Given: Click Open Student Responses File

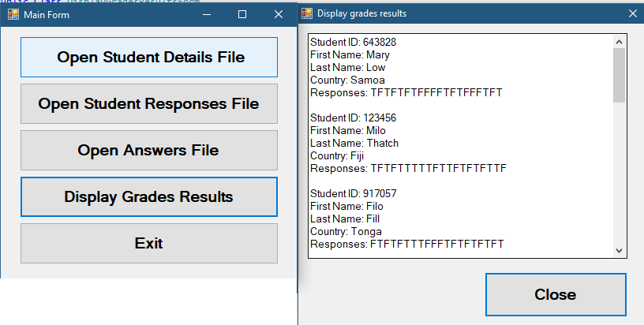Looking at the screenshot, I should tap(148, 103).
